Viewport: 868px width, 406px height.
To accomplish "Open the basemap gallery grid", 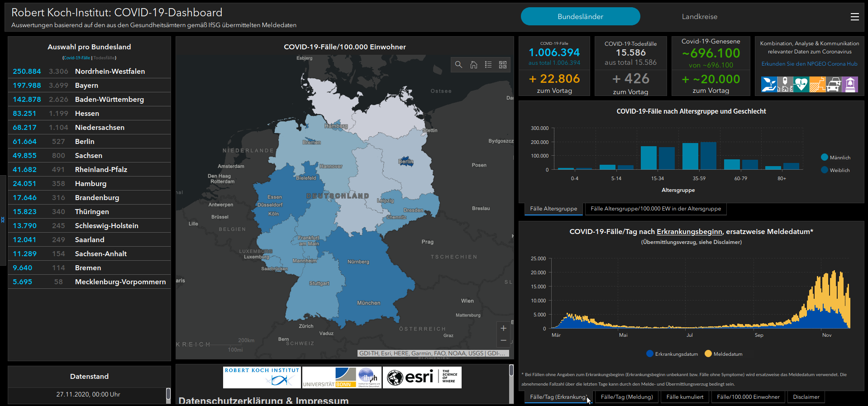I will (x=503, y=65).
